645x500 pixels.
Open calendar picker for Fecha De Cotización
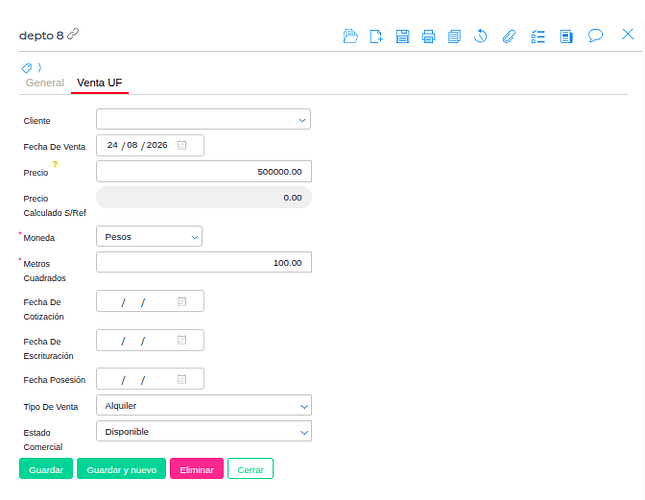181,301
